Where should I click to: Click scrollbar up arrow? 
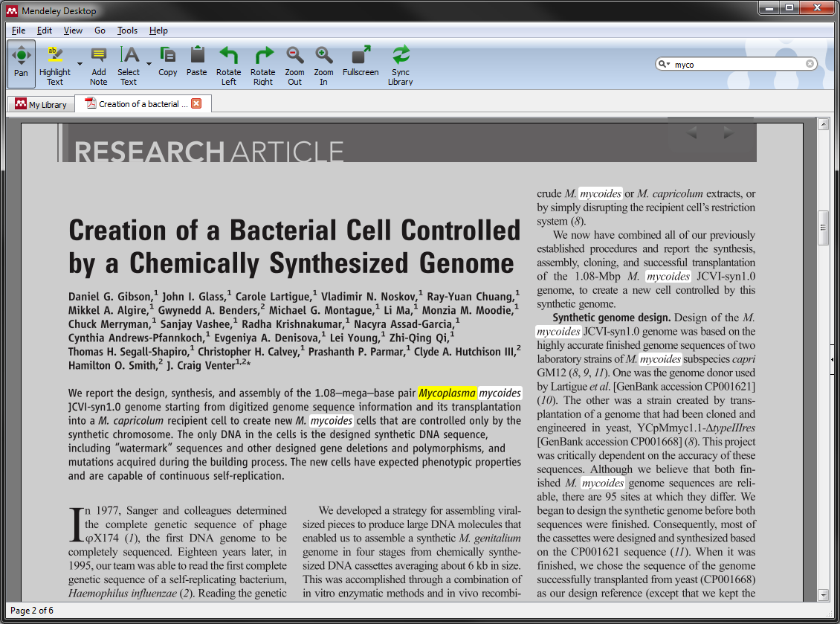tap(824, 124)
